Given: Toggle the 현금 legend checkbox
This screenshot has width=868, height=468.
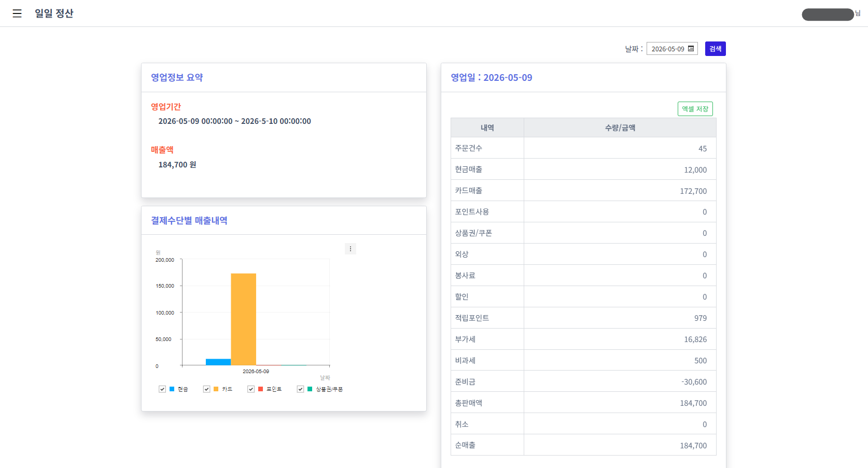Looking at the screenshot, I should coord(162,389).
